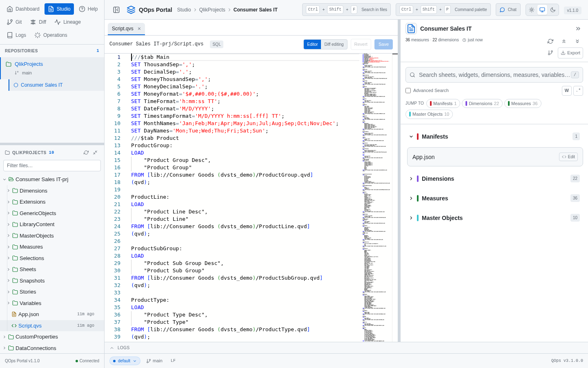
Task: Focus the search sheets and widgets field
Action: tap(494, 75)
